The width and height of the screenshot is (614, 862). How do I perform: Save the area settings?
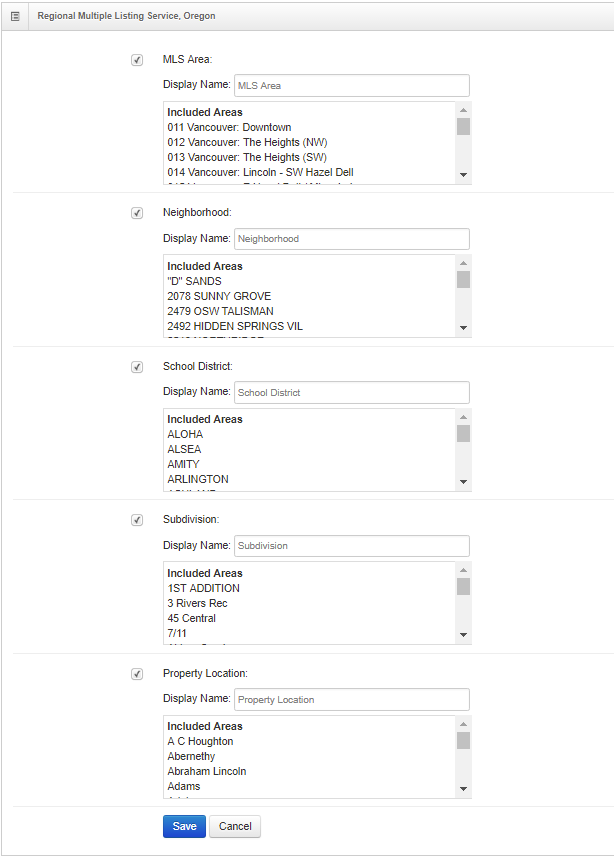click(x=184, y=826)
